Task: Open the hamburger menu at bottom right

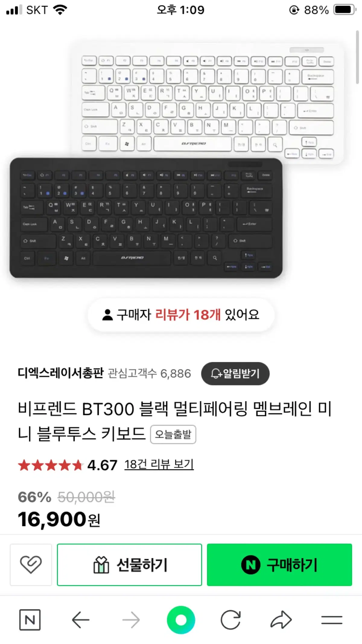Action: click(x=332, y=620)
